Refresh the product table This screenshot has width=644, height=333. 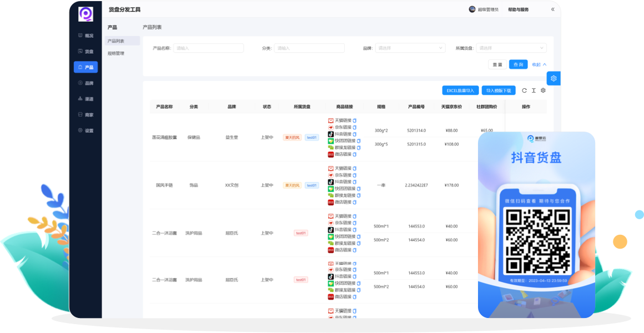tap(524, 90)
